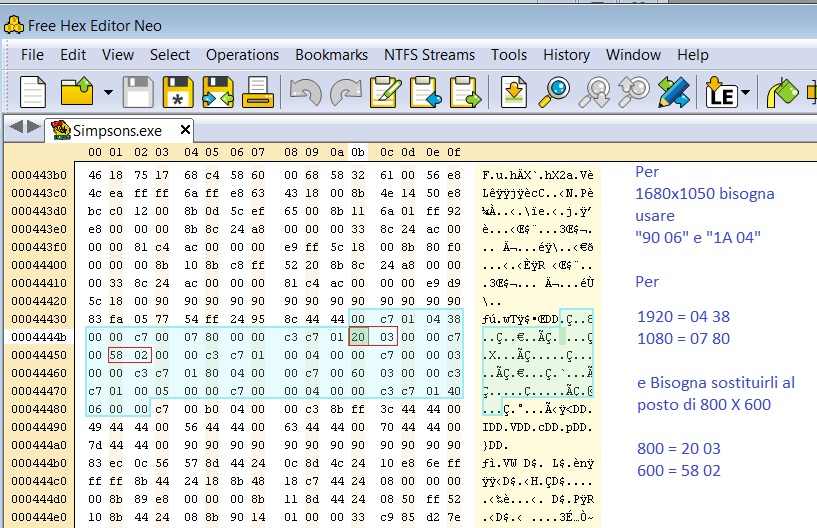
Task: Click the greyed Save floppy disk icon
Action: (x=138, y=92)
